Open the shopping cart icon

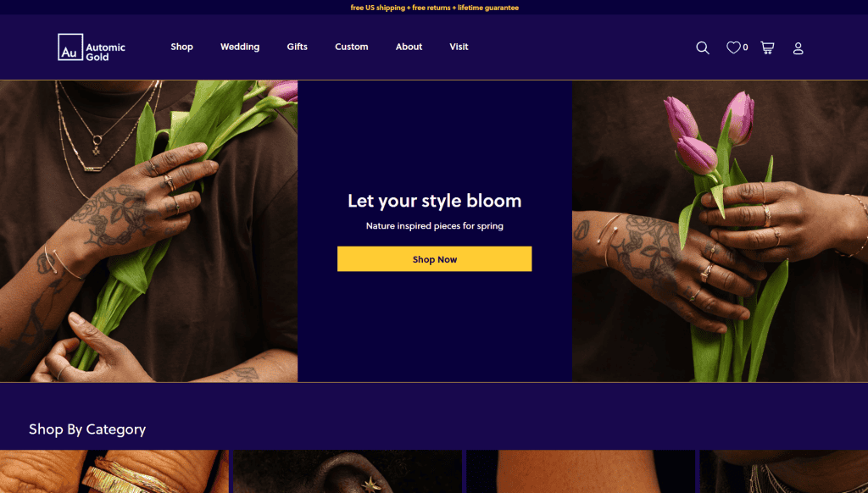point(767,47)
